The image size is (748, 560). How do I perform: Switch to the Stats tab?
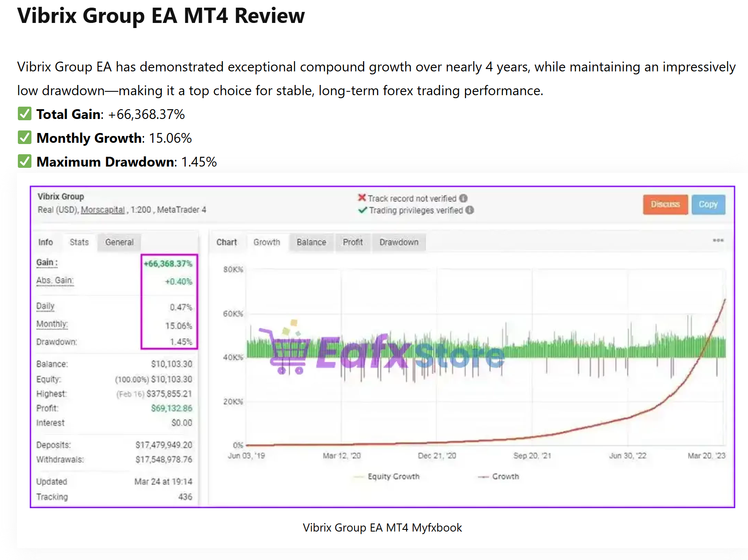point(79,242)
